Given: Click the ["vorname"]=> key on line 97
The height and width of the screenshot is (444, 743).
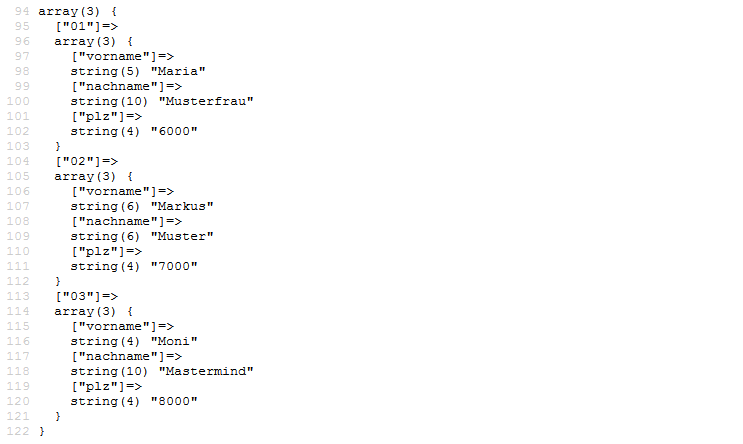Looking at the screenshot, I should tap(123, 56).
